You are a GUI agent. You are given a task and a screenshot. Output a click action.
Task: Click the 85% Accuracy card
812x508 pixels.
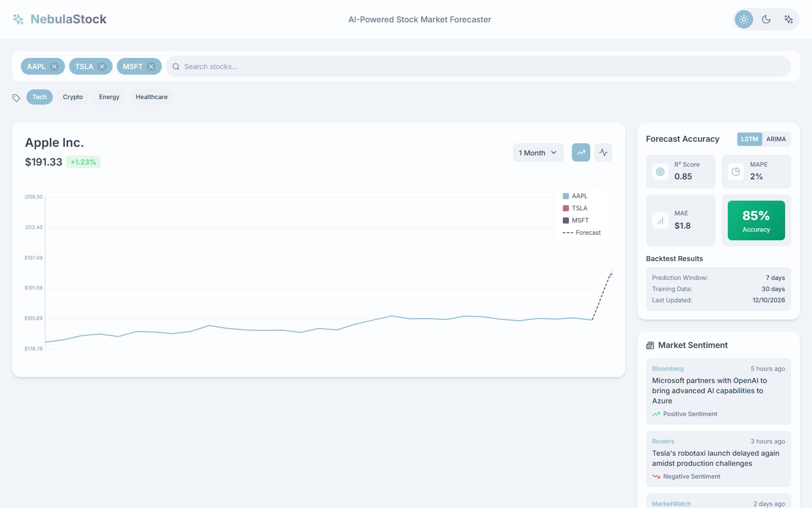pyautogui.click(x=756, y=220)
